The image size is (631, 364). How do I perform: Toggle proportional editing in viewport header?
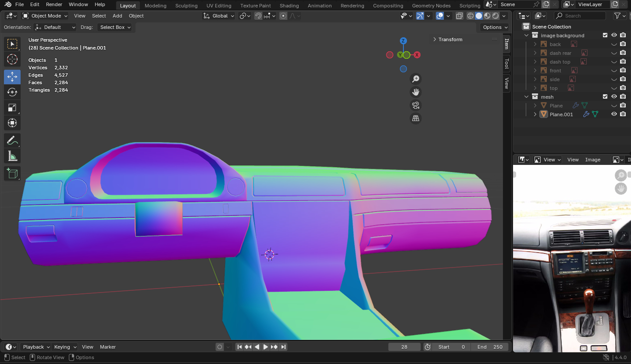[x=283, y=16]
